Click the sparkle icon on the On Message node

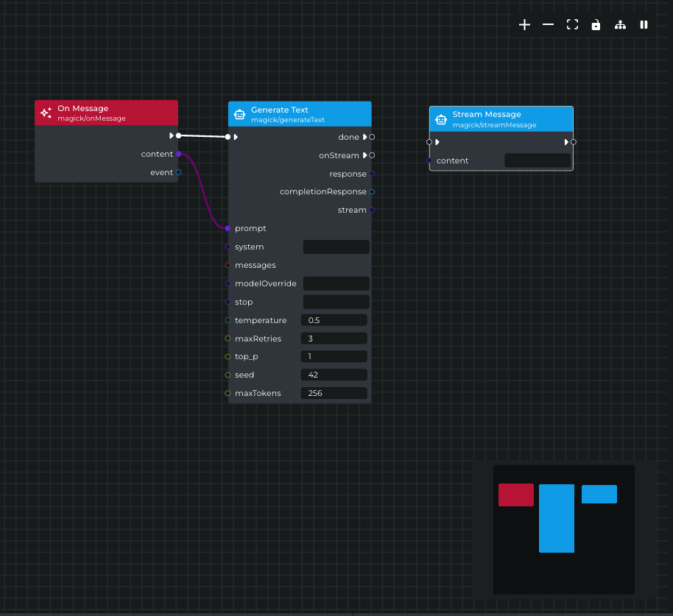point(46,113)
